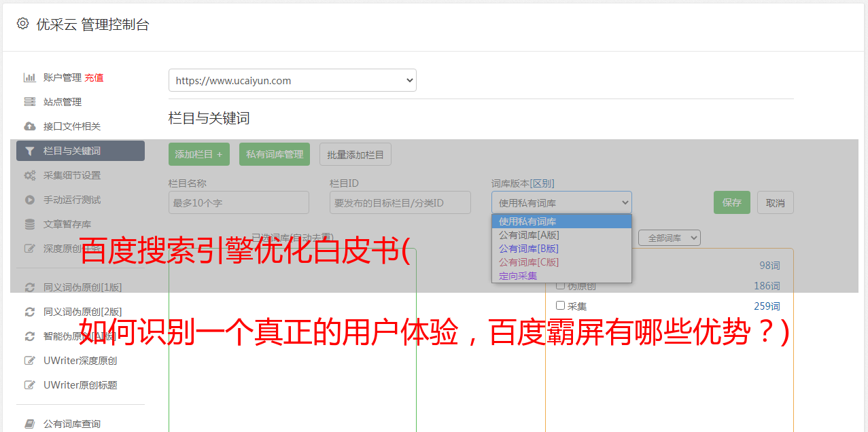Choose 公有词库[C版] option
The height and width of the screenshot is (432, 868).
pos(561,262)
